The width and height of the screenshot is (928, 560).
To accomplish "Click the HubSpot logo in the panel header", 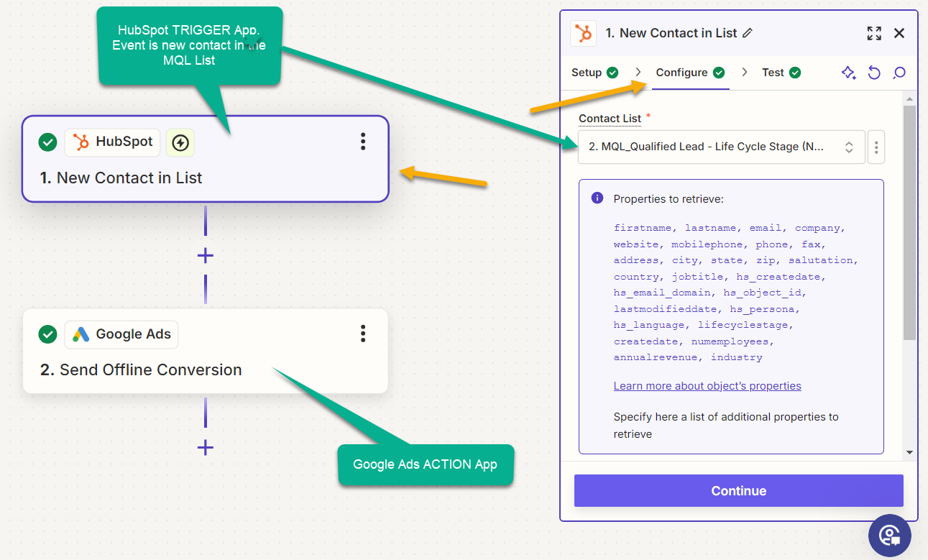I will point(583,33).
